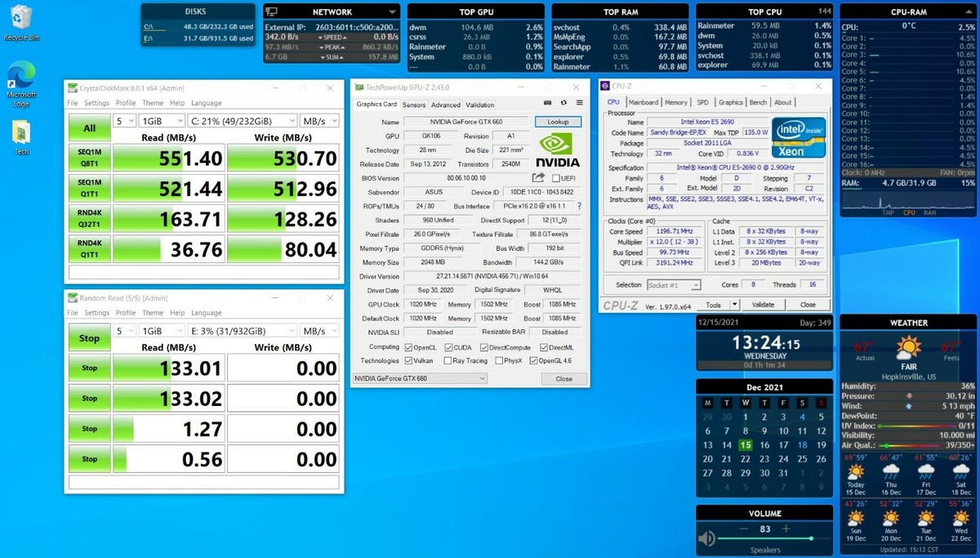Open the Theme menu in Random Read window
Screen dimensions: 980x558
[x=153, y=313]
